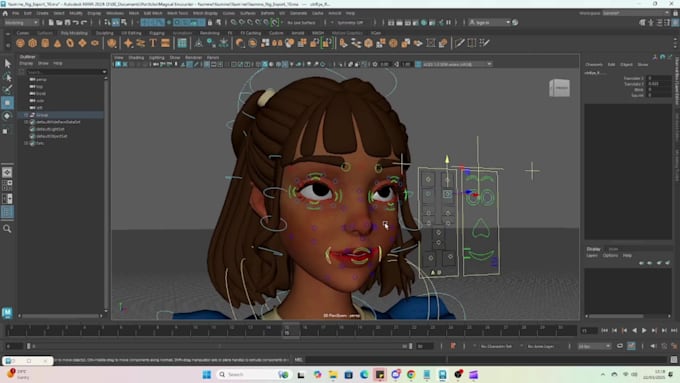
Task: Click the SVG/grid table shelf icon
Action: (x=182, y=43)
